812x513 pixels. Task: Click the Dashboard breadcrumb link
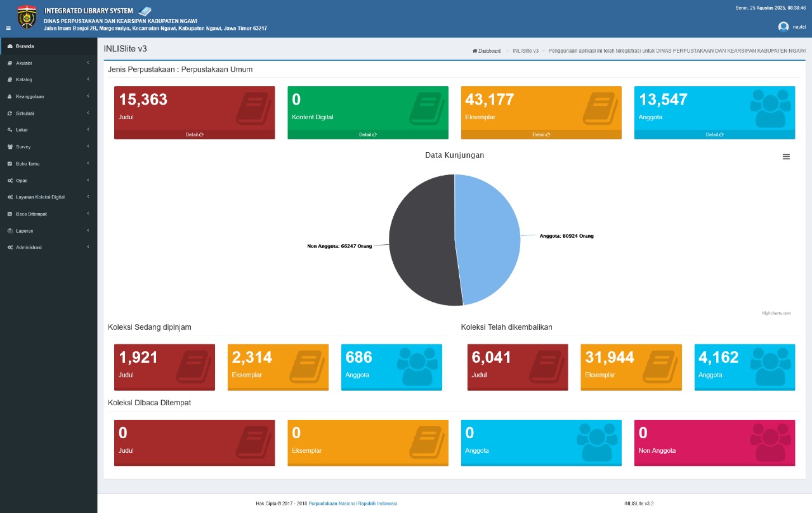coord(488,51)
